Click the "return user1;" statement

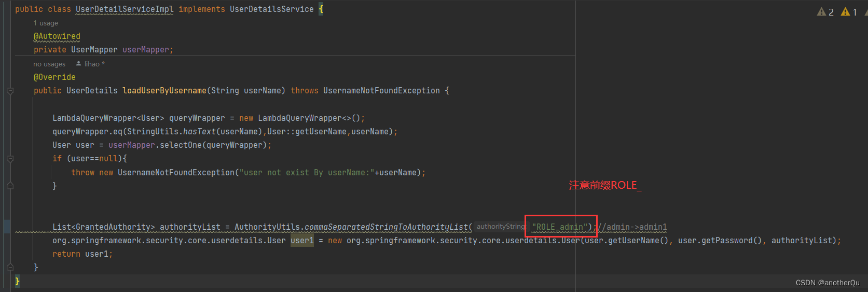[x=82, y=254]
